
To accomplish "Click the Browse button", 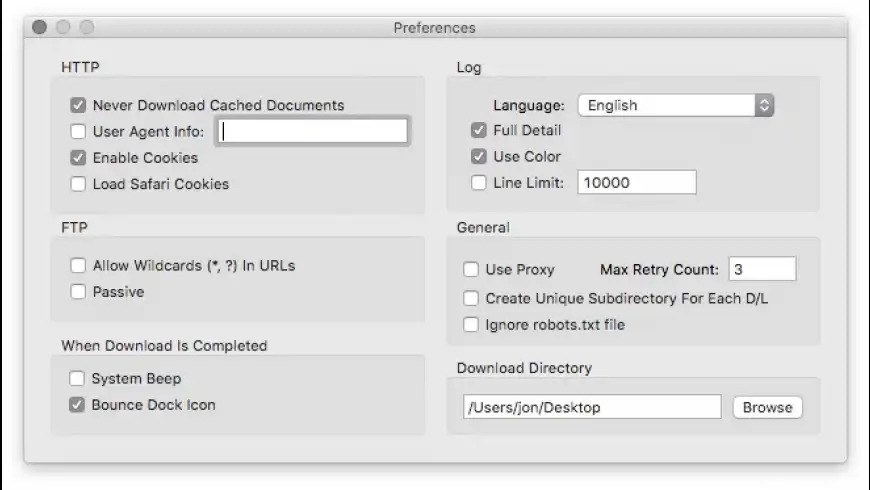I will point(767,407).
